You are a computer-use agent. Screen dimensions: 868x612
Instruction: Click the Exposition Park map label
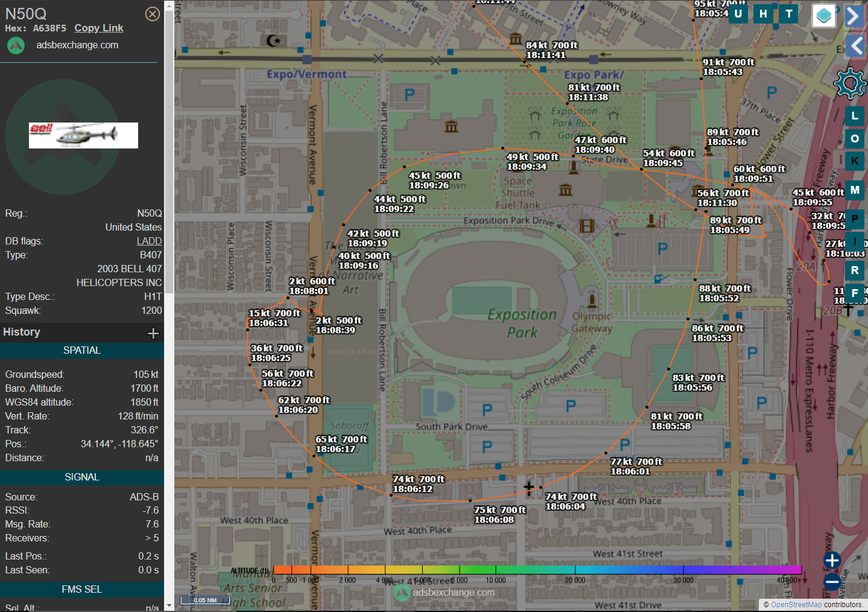522,324
